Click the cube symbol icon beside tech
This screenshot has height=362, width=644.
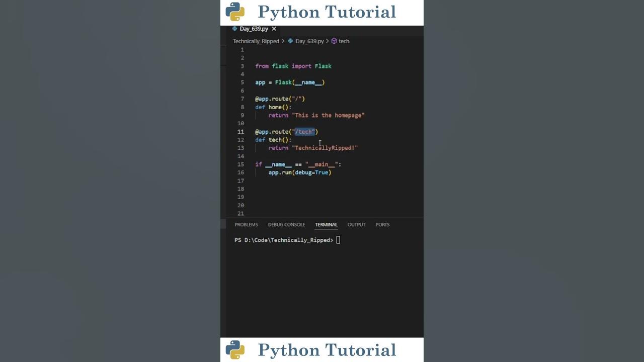[334, 41]
